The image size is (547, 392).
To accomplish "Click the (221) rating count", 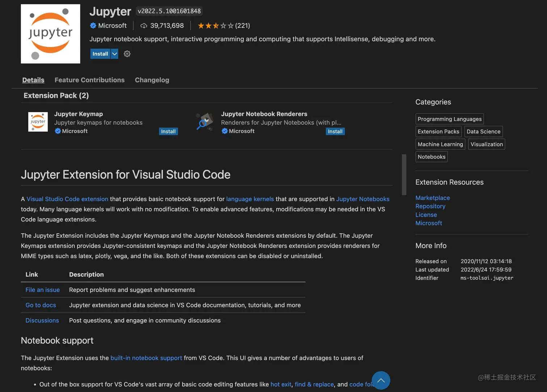I will click(x=242, y=26).
